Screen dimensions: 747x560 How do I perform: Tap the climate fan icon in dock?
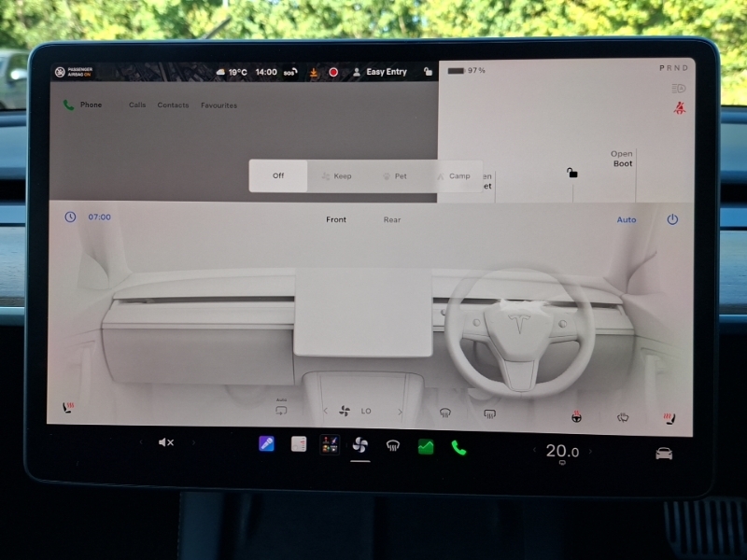point(360,446)
